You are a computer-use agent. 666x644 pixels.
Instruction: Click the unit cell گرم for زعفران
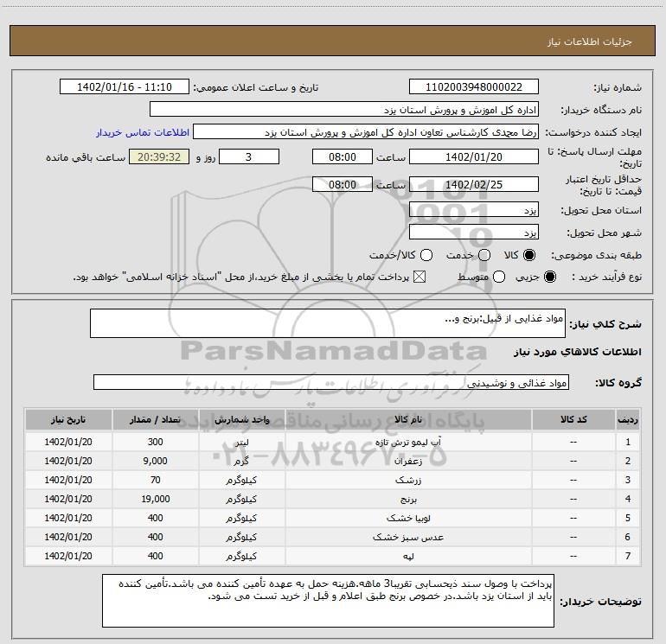pos(241,461)
